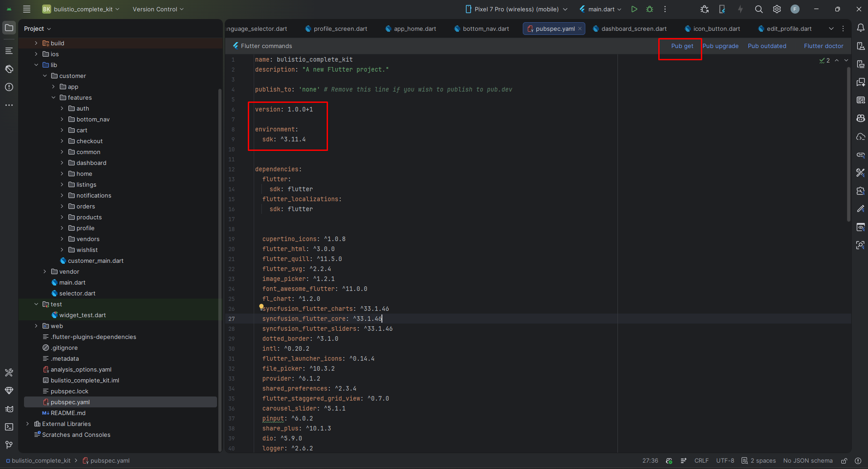Open the build tools hammer icon in left sidebar

click(x=9, y=372)
